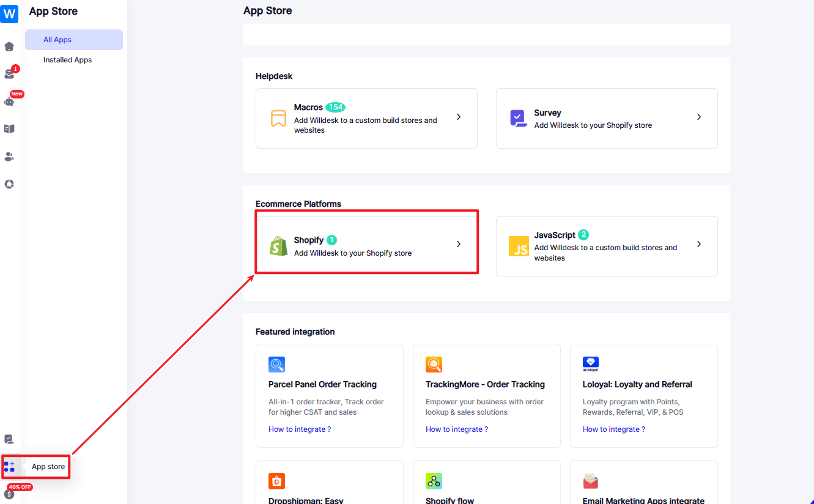Expand the Shopify card chevron
This screenshot has width=814, height=504.
(459, 244)
